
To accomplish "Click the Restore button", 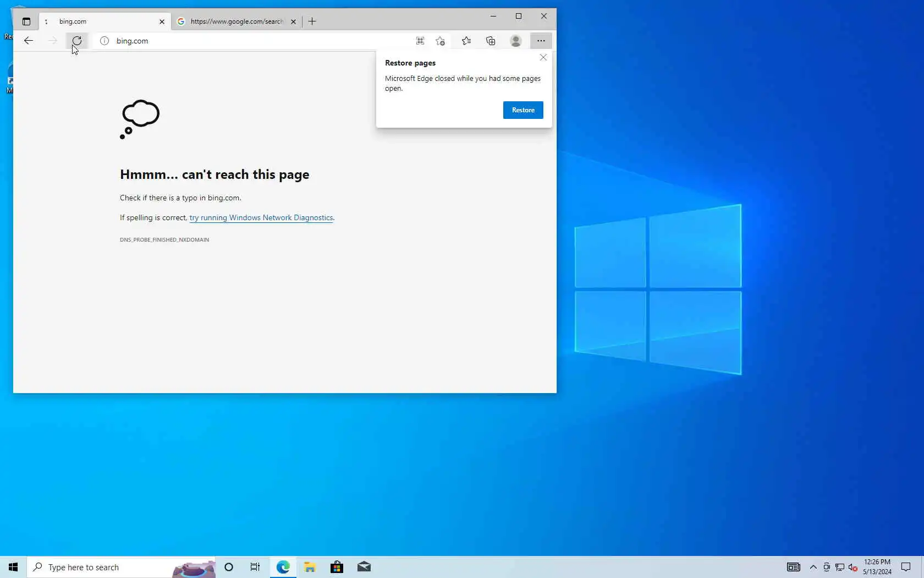I will pos(523,110).
